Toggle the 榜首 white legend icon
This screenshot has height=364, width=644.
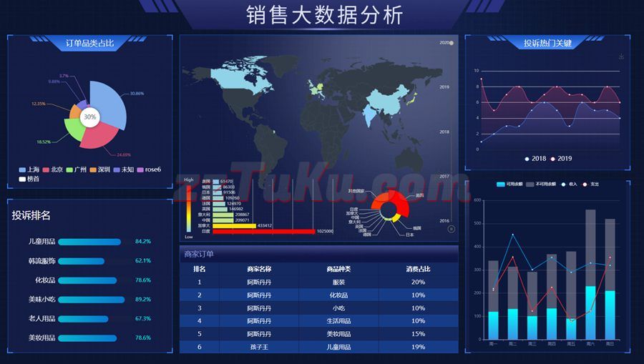click(x=23, y=179)
